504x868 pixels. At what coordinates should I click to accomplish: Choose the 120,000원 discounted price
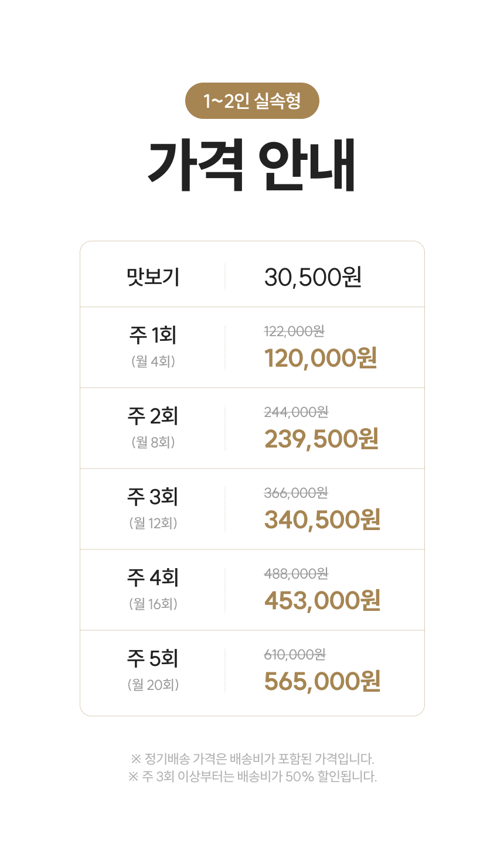[x=321, y=358]
